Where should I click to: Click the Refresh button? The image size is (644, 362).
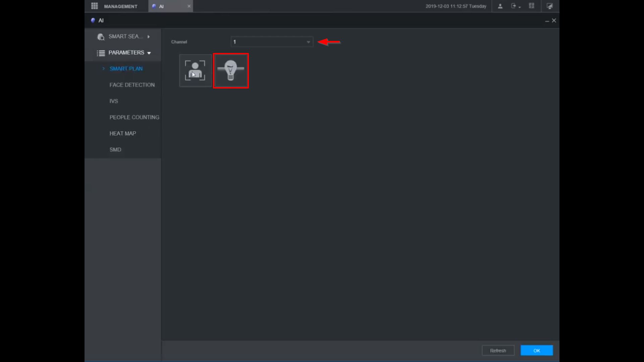tap(498, 351)
